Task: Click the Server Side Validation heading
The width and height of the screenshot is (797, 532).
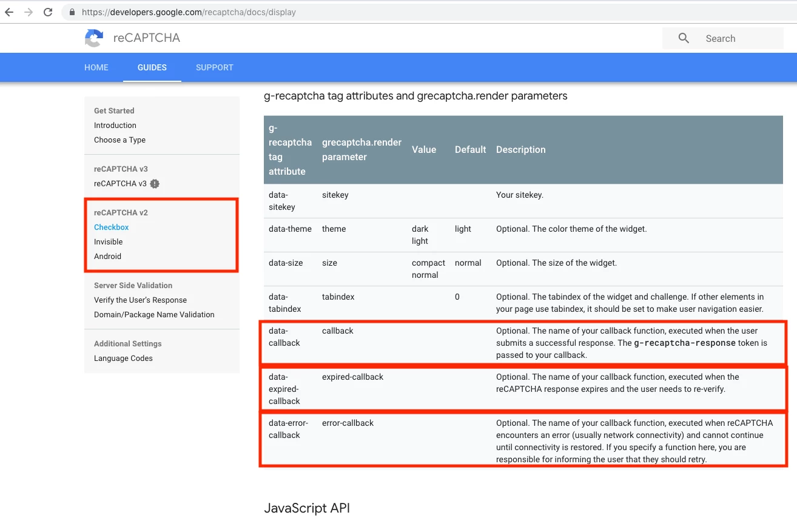Action: point(133,286)
